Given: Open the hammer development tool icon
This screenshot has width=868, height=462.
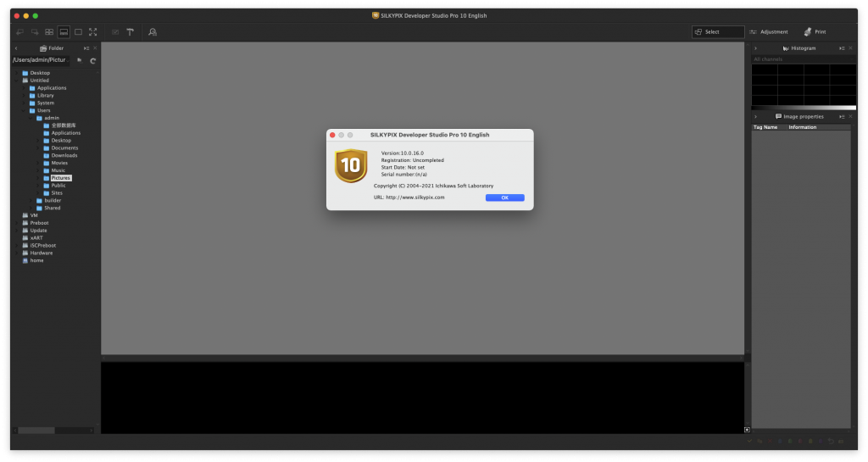Looking at the screenshot, I should pyautogui.click(x=130, y=32).
